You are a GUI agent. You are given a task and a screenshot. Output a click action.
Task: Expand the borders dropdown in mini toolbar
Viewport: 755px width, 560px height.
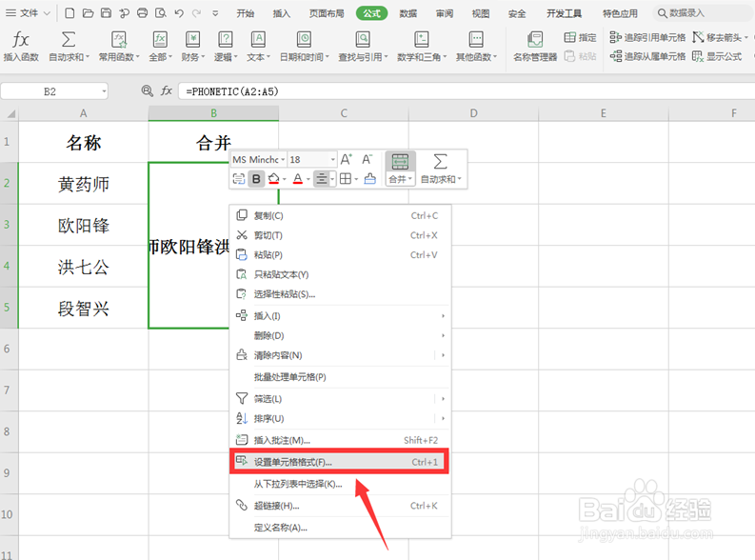click(356, 180)
